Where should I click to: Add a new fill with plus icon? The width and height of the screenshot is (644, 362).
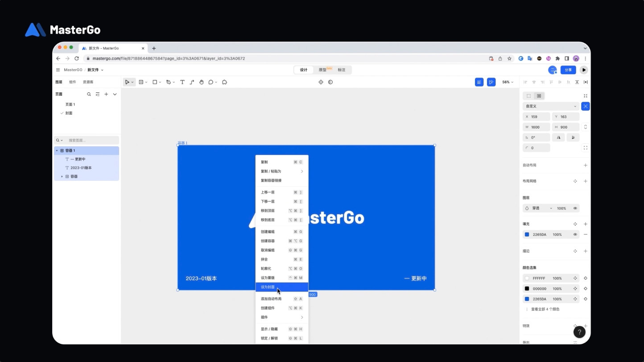pos(586,224)
